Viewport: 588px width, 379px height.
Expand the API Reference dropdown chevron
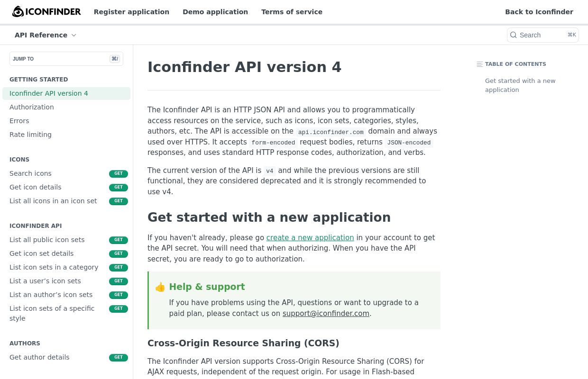click(73, 36)
